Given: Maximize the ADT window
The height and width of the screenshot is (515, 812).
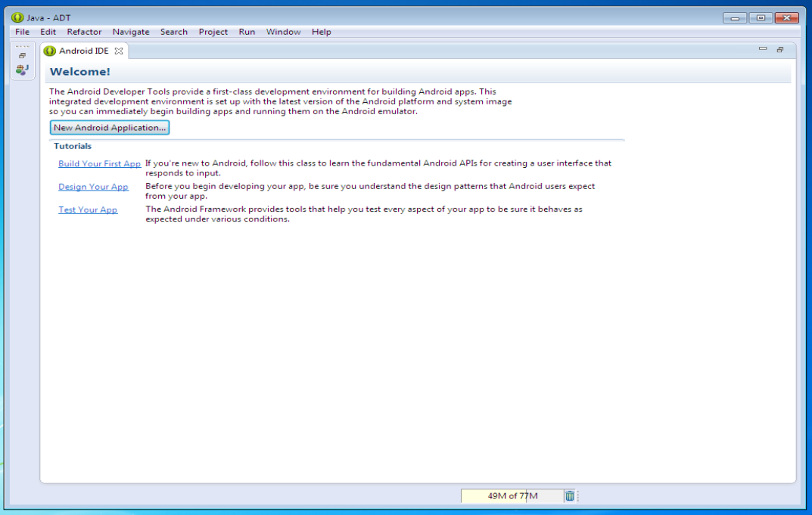Looking at the screenshot, I should coord(761,17).
